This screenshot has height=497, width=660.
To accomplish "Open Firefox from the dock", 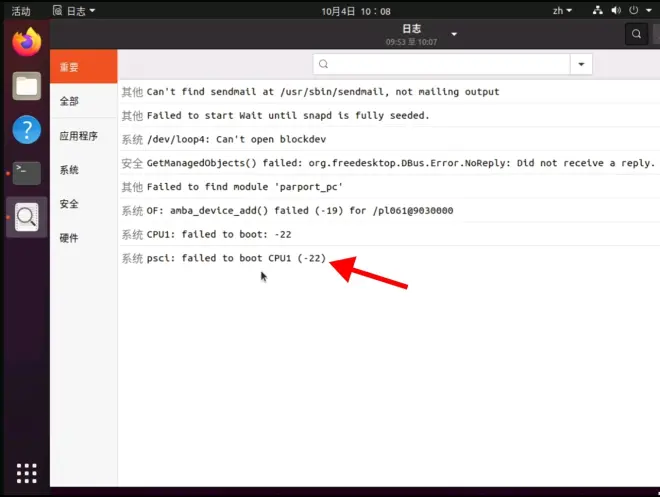I will click(27, 42).
